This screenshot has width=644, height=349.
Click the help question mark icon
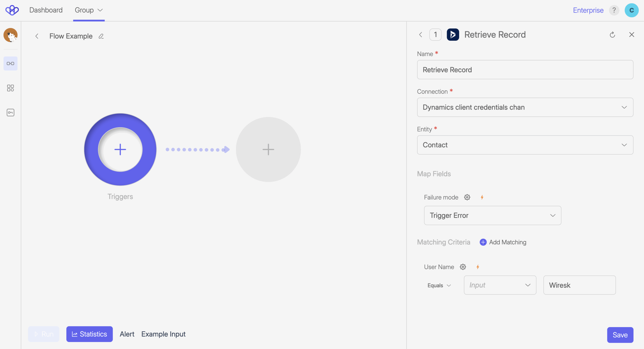pyautogui.click(x=614, y=10)
